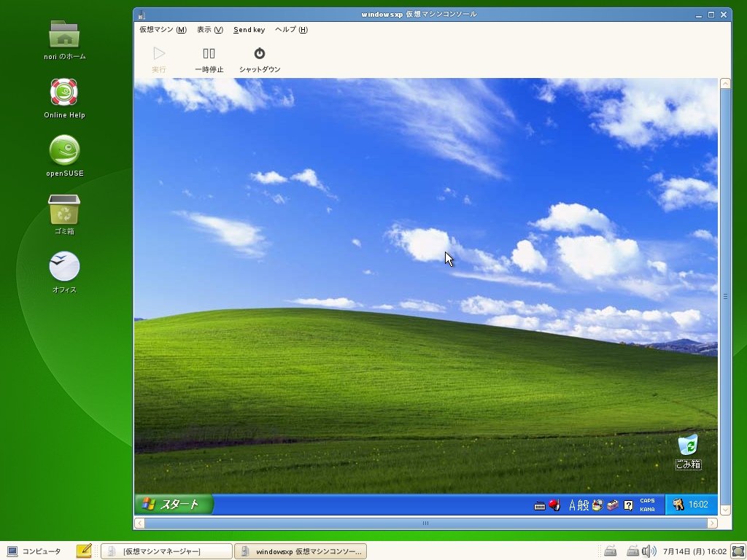The height and width of the screenshot is (560, 747).
Task: Open the nori のホーム desktop folder
Action: pos(64,40)
